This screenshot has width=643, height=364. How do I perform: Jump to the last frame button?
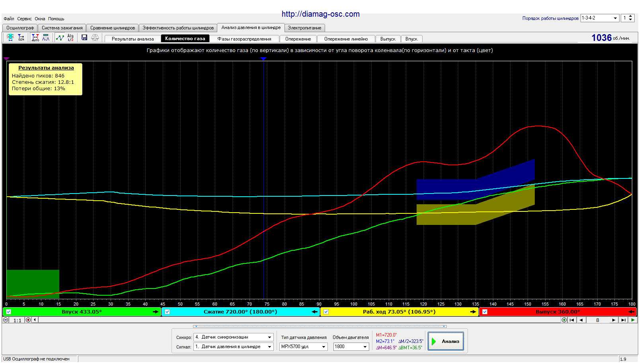[x=623, y=320]
